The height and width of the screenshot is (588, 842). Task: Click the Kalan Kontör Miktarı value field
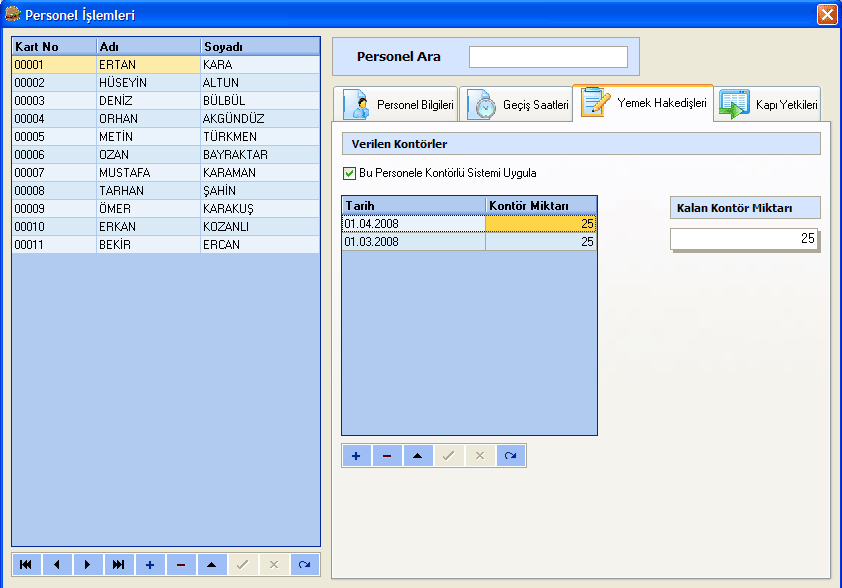[x=744, y=239]
